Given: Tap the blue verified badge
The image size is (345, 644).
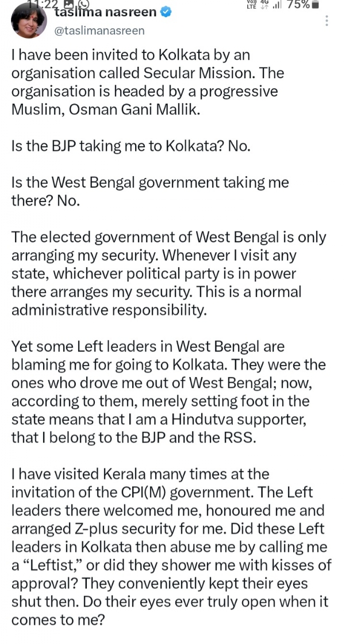Looking at the screenshot, I should tap(166, 12).
